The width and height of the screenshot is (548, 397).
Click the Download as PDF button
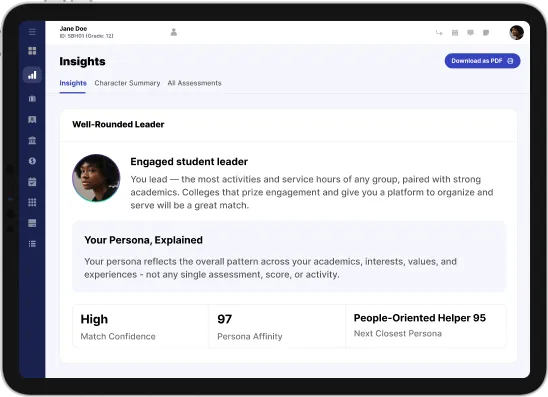482,61
